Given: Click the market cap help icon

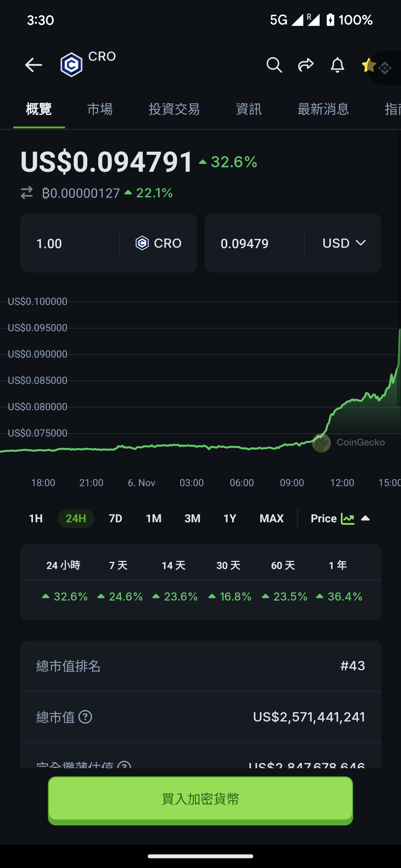Looking at the screenshot, I should click(85, 717).
